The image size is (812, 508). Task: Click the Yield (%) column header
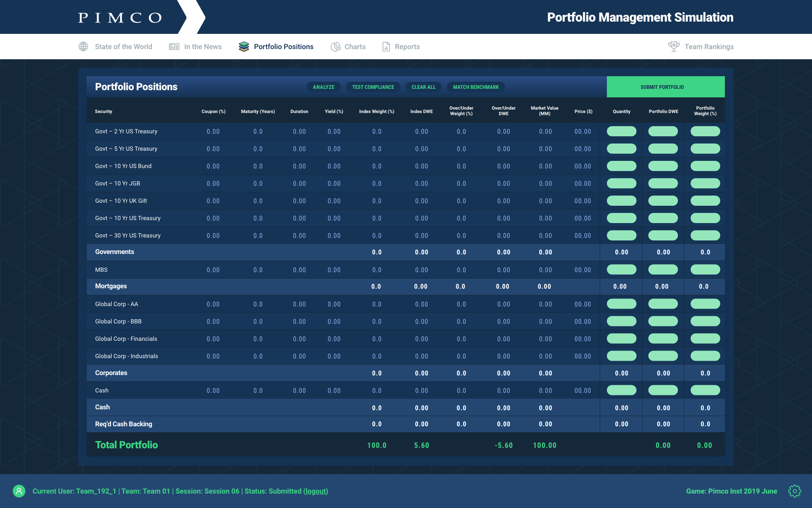[334, 111]
